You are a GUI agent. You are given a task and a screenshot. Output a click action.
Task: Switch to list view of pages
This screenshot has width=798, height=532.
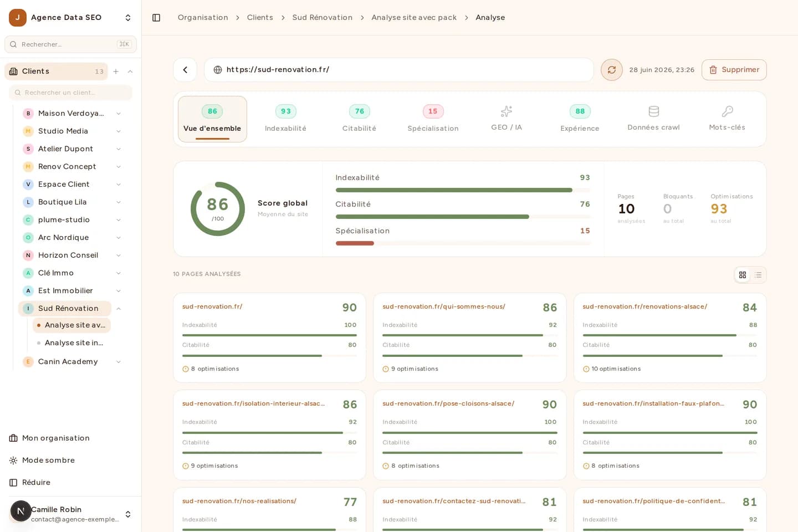(x=758, y=275)
